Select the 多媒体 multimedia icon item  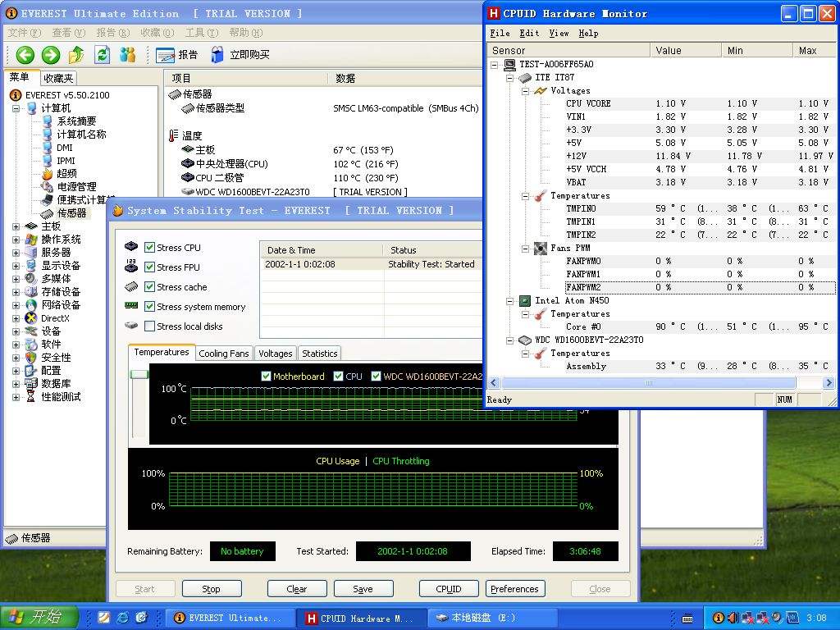pos(31,279)
